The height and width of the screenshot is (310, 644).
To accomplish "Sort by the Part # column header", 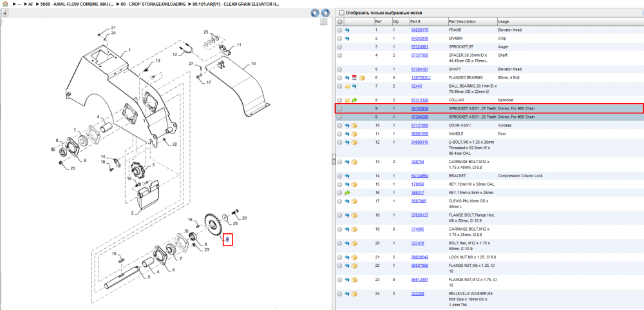I will (x=428, y=21).
